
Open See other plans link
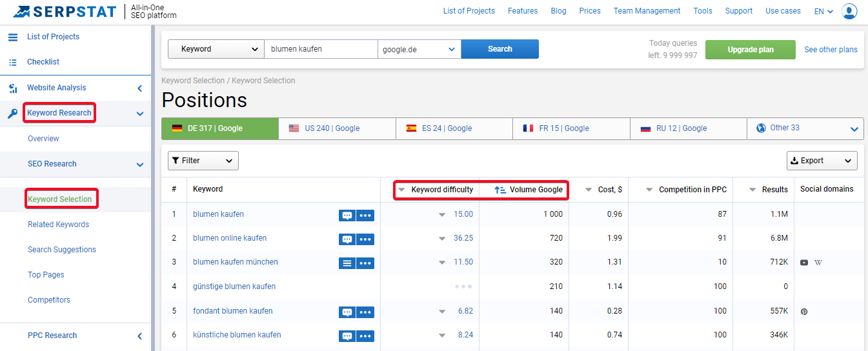(831, 50)
